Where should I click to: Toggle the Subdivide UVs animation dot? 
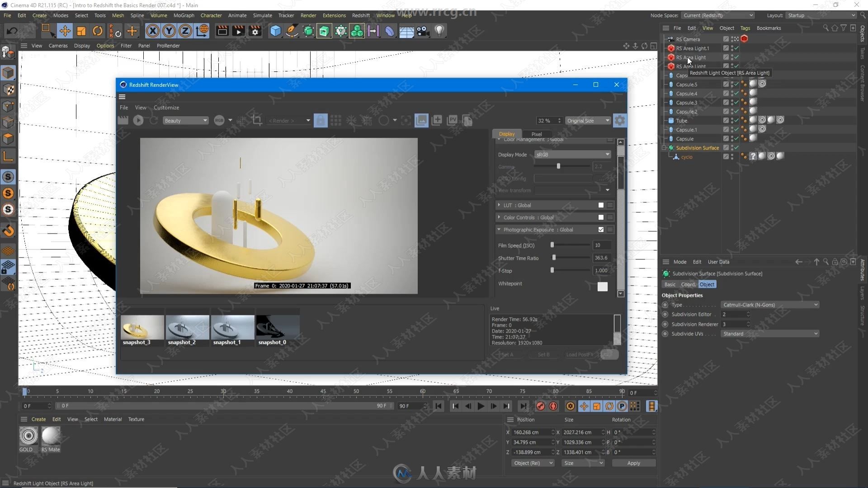[x=665, y=334]
